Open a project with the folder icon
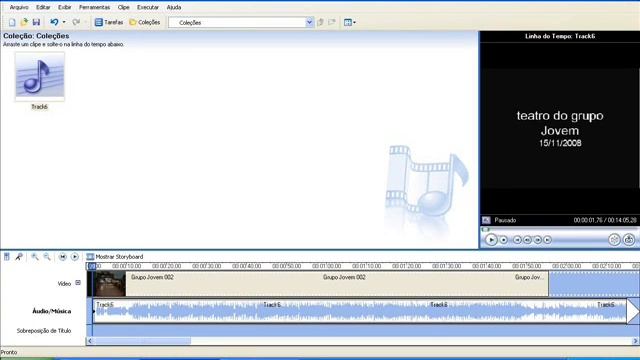 coord(24,22)
